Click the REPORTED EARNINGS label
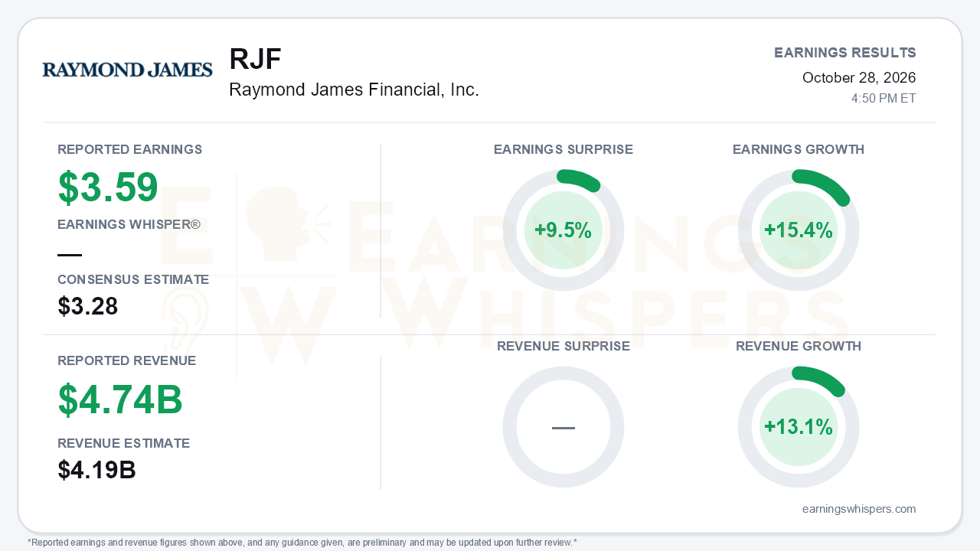The height and width of the screenshot is (551, 980). (130, 150)
